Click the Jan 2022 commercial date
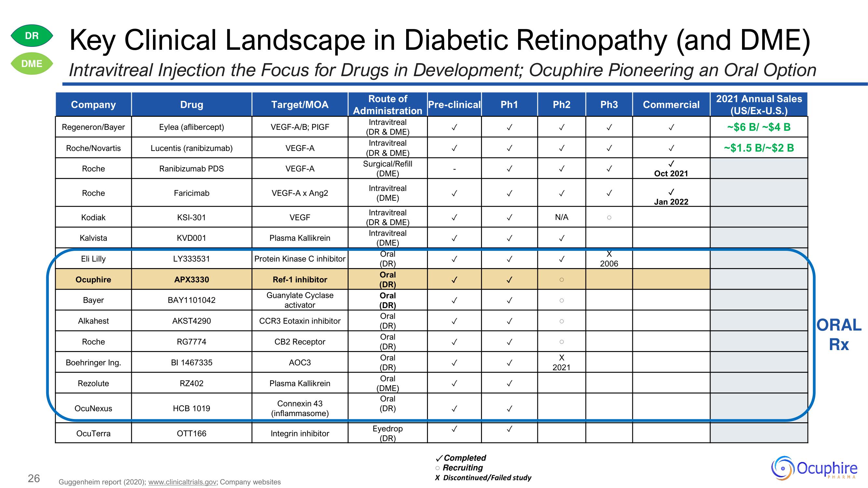 point(671,202)
